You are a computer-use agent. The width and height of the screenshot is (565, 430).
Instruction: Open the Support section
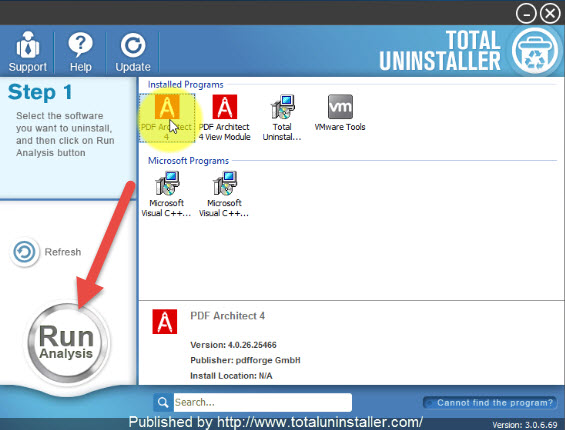[x=28, y=52]
